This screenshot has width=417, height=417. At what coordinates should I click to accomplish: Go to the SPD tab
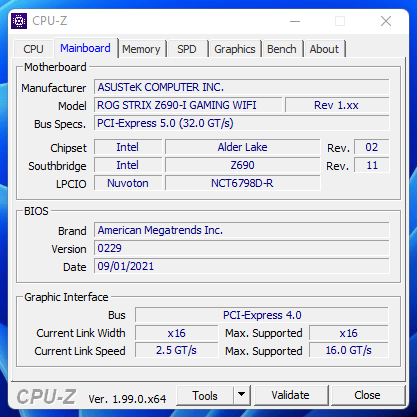click(187, 49)
